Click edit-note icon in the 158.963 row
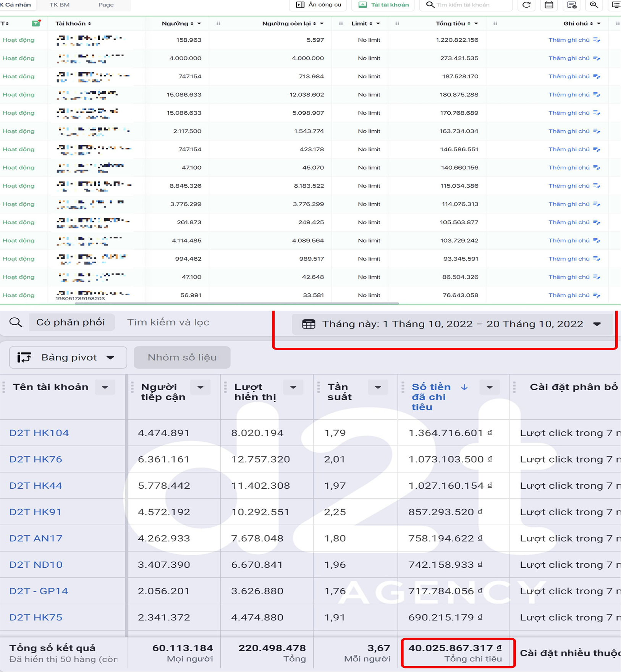 click(597, 40)
